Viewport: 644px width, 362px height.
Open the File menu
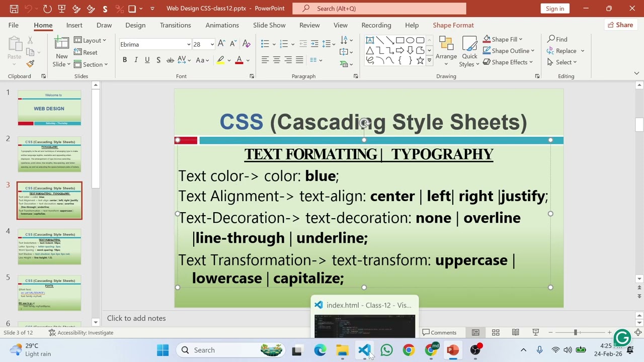[13, 25]
